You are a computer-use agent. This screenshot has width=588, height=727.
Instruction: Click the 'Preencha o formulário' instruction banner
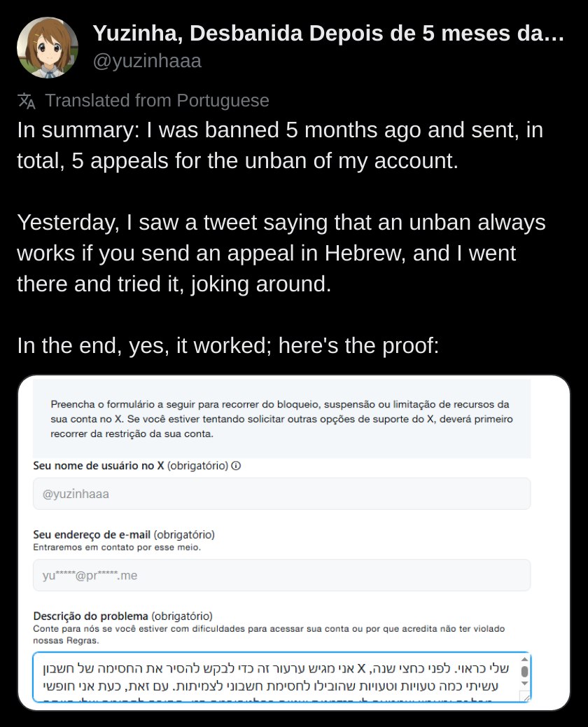(x=281, y=419)
